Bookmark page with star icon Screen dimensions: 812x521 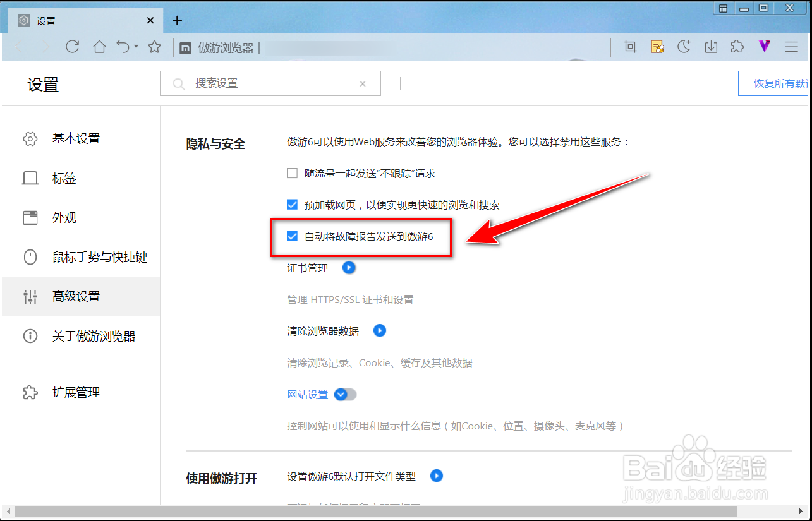(x=154, y=47)
